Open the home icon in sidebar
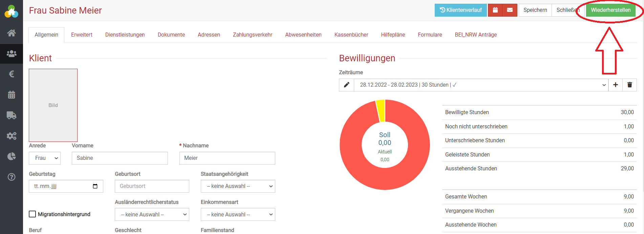644x234 pixels. (12, 33)
